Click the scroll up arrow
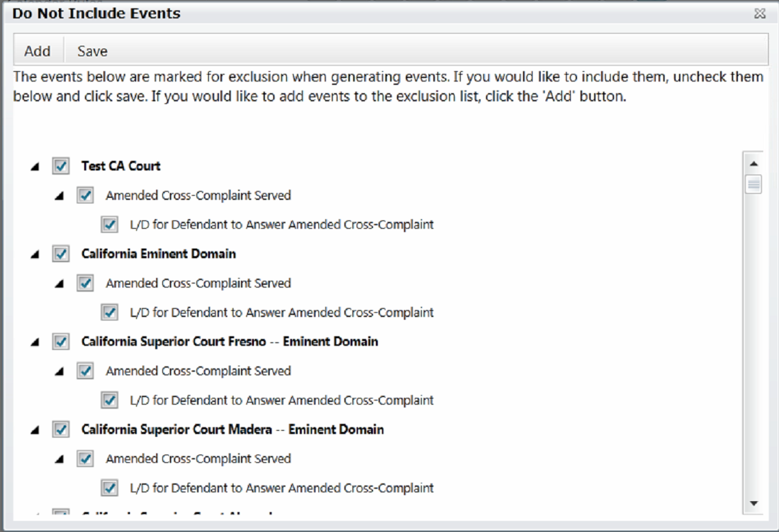 click(x=754, y=164)
